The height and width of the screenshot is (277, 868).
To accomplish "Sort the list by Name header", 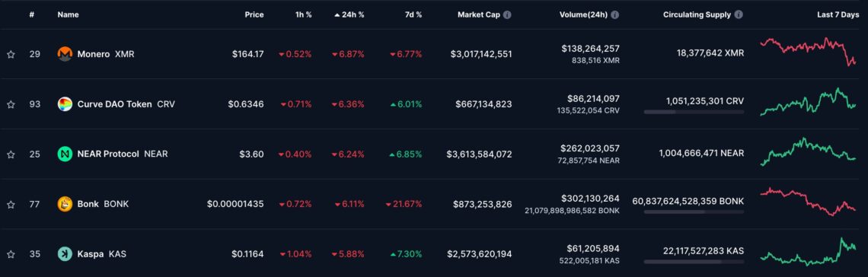I will [x=68, y=15].
